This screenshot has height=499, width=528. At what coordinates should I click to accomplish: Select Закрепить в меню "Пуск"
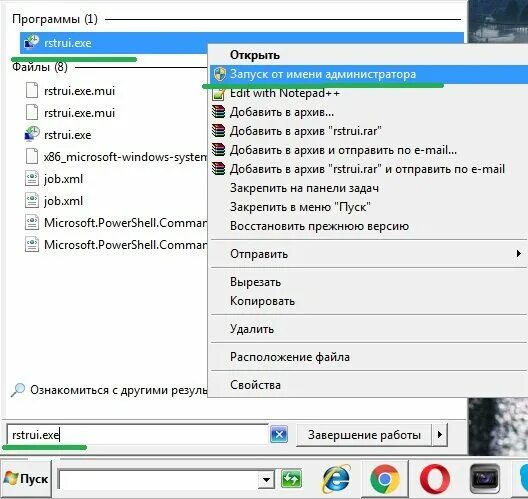[x=368, y=207]
